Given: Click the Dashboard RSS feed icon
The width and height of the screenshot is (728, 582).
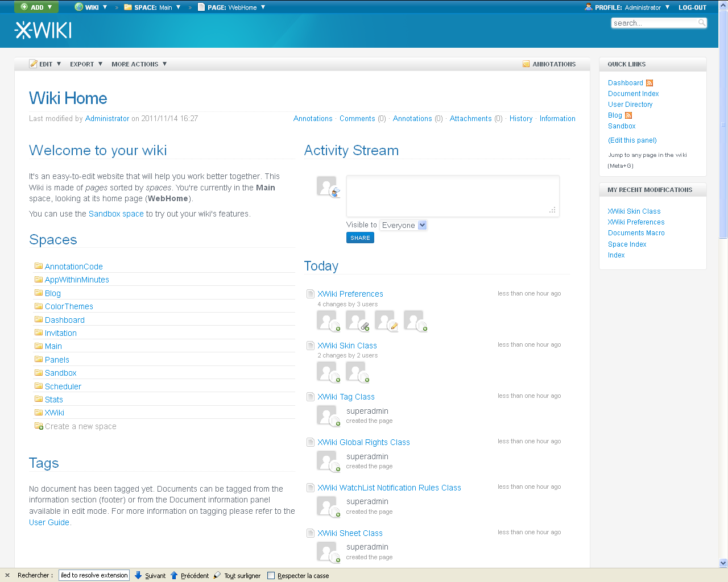Looking at the screenshot, I should click(x=650, y=83).
